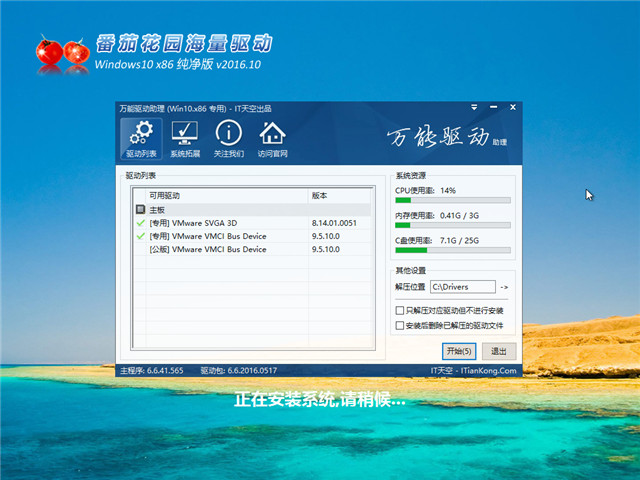Click the window title 万能驱动助理 (Win10.x86 专用)
Screen dimensions: 640x480
(173, 109)
